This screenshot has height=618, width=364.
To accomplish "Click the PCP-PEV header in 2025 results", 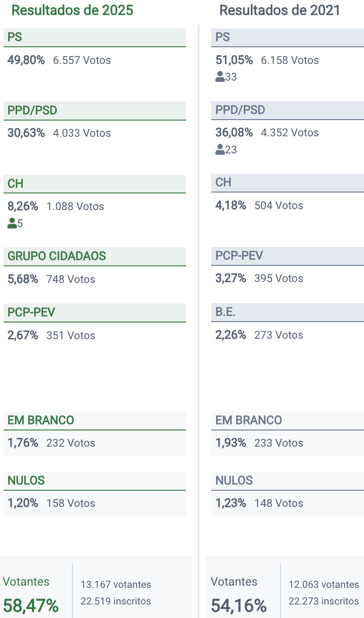I will [x=31, y=313].
